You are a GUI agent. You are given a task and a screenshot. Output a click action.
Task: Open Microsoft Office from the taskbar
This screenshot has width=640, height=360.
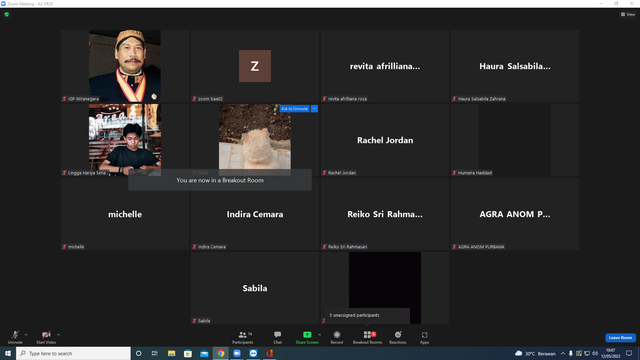click(x=269, y=353)
